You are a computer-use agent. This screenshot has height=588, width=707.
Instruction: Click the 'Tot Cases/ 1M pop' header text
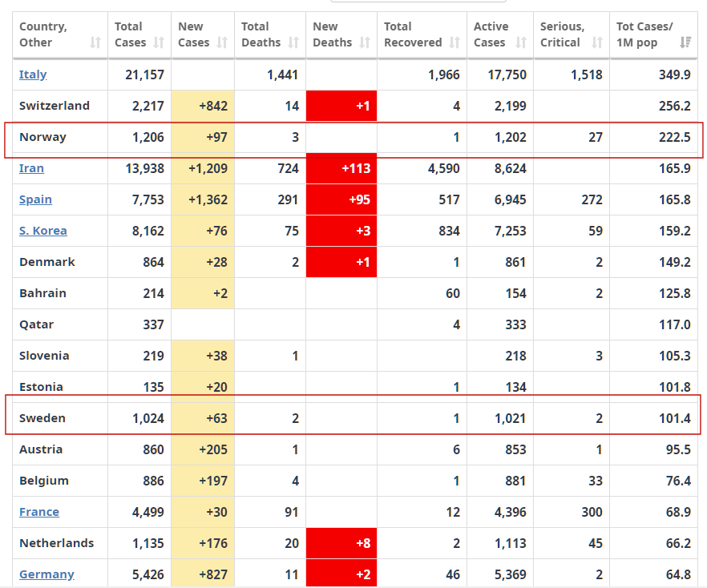coord(644,34)
